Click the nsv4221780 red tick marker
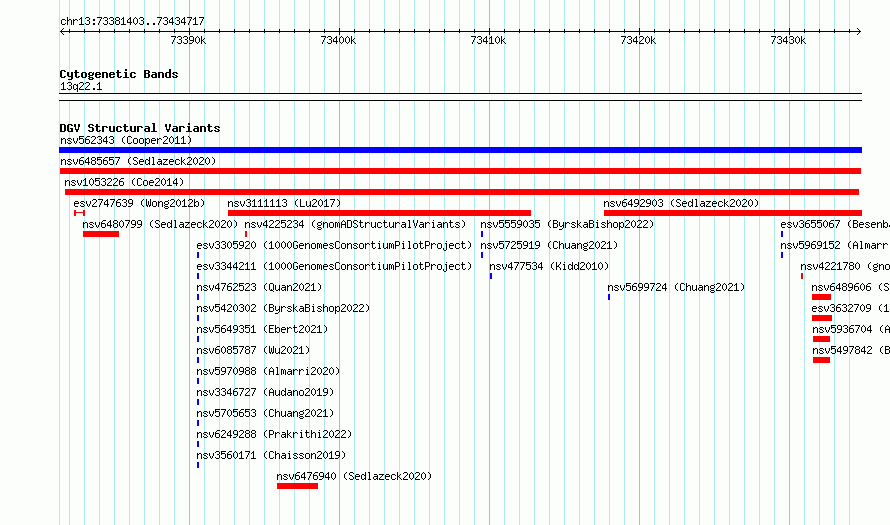This screenshot has height=525, width=890. [x=802, y=276]
